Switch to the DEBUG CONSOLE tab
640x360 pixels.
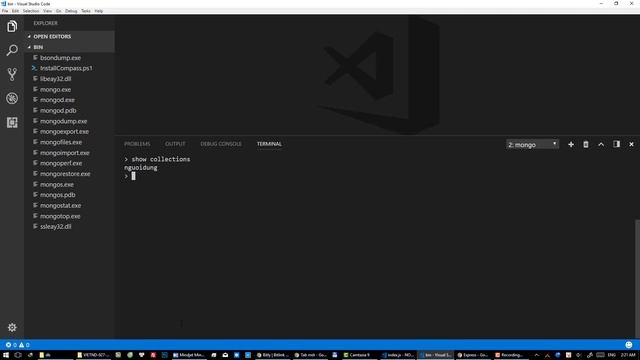[221, 144]
